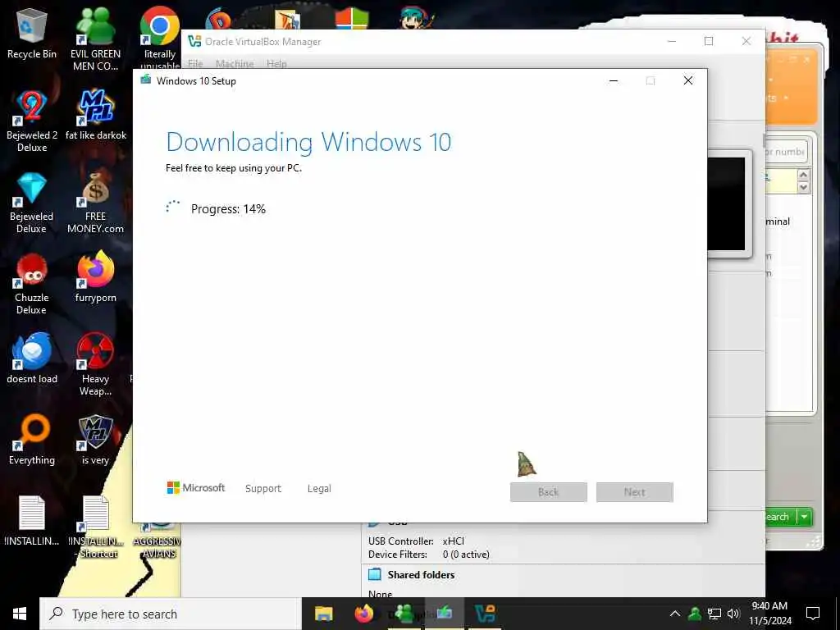Click the Windows Start button
Image resolution: width=840 pixels, height=630 pixels.
(20, 614)
